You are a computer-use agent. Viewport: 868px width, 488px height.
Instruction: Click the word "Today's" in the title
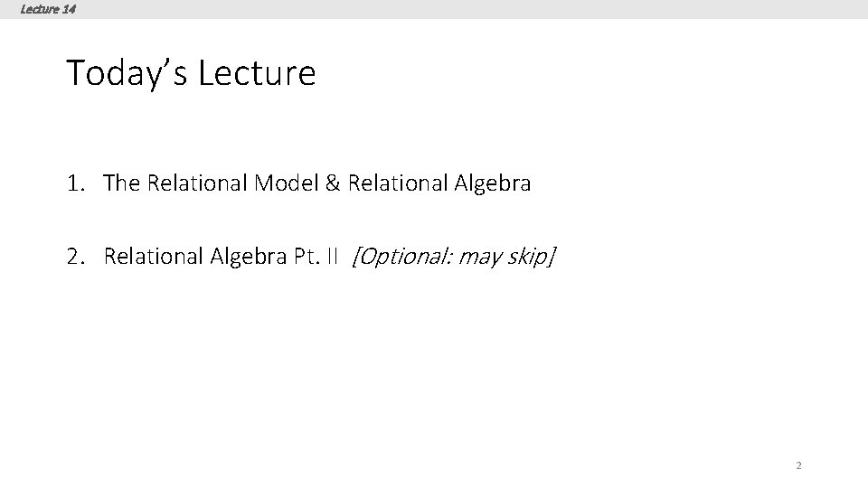(127, 72)
